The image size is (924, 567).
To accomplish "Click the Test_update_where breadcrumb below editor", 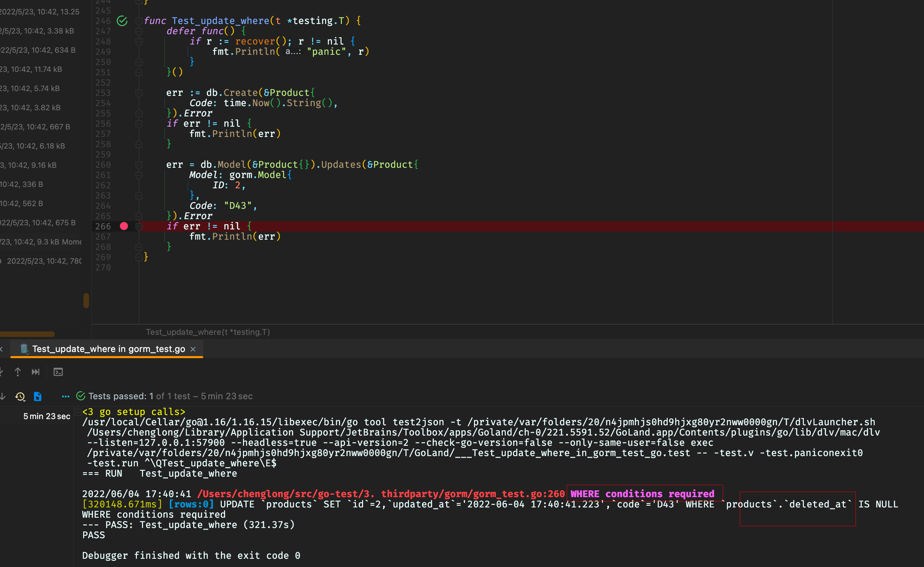I will tap(208, 332).
